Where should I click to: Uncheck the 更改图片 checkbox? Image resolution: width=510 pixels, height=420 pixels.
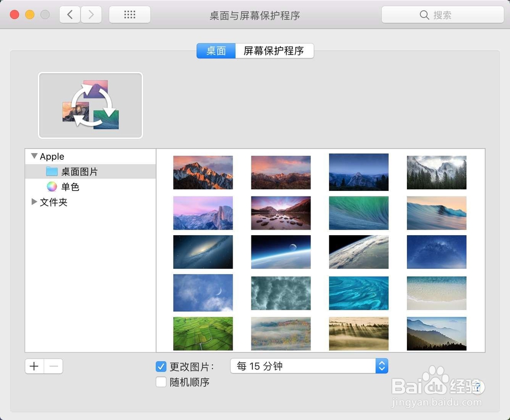[161, 366]
